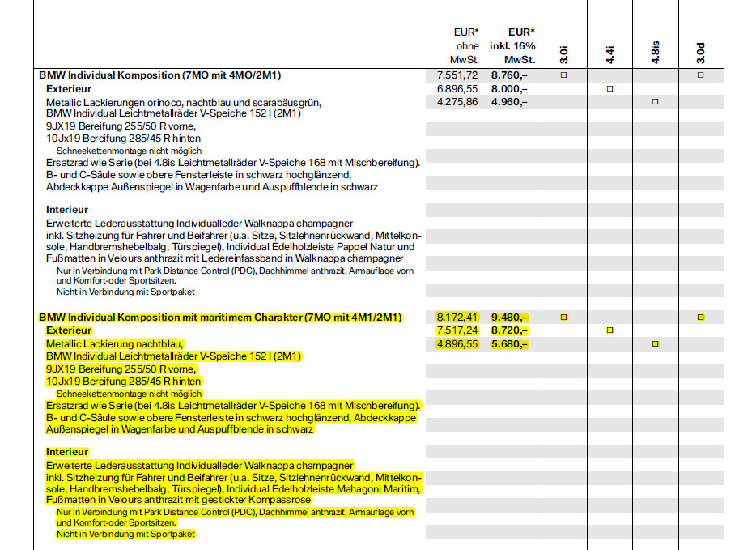The image size is (756, 550).
Task: Select the highlighted net price 4.896,55
Action: tap(457, 344)
